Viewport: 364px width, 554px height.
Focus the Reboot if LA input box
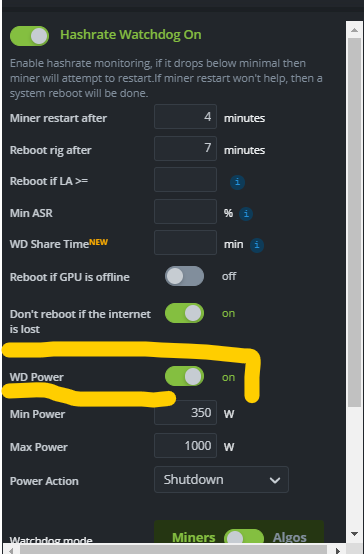pos(185,180)
